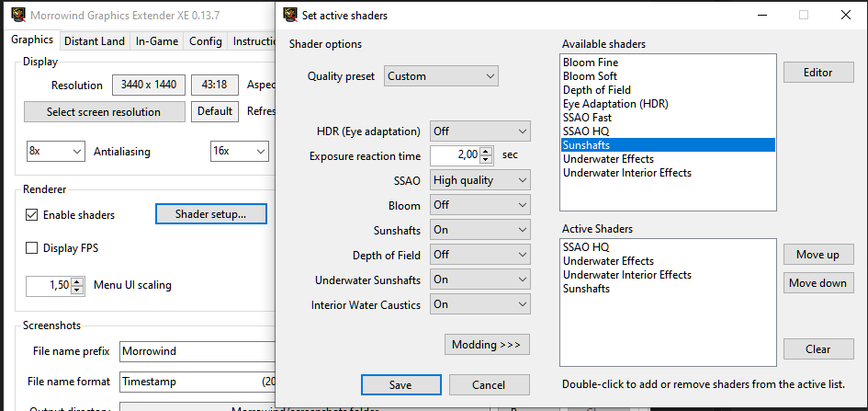Open the Depth of Field dropdown
Image resolution: width=868 pixels, height=411 pixels.
coord(479,255)
